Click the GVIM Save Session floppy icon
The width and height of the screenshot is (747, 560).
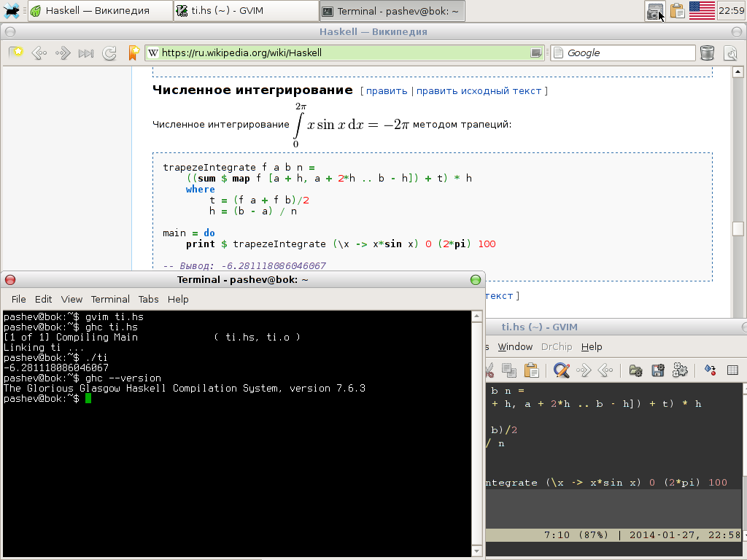(658, 370)
